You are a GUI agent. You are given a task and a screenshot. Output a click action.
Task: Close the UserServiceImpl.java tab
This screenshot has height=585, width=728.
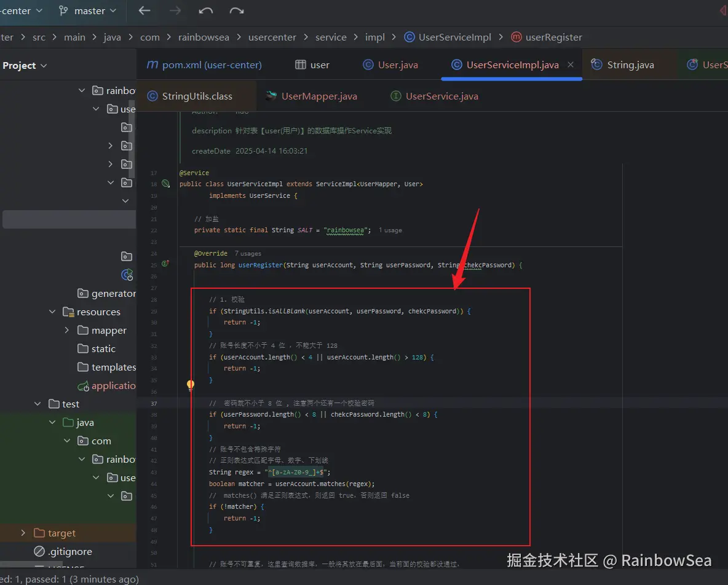coord(571,65)
